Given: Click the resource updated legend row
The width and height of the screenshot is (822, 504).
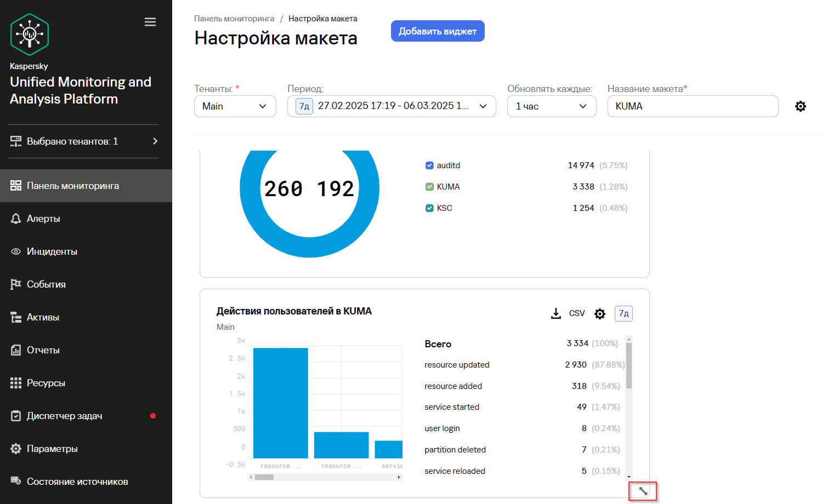Looking at the screenshot, I should [524, 365].
